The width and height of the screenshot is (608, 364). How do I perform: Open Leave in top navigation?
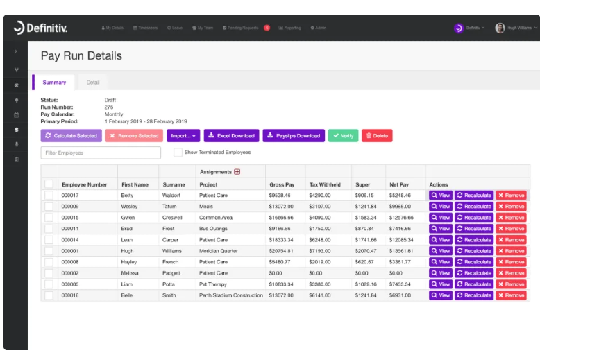tap(175, 28)
